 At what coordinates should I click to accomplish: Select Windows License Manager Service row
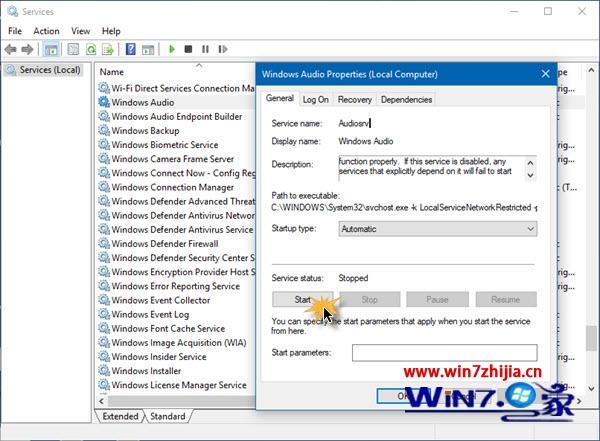click(x=176, y=385)
